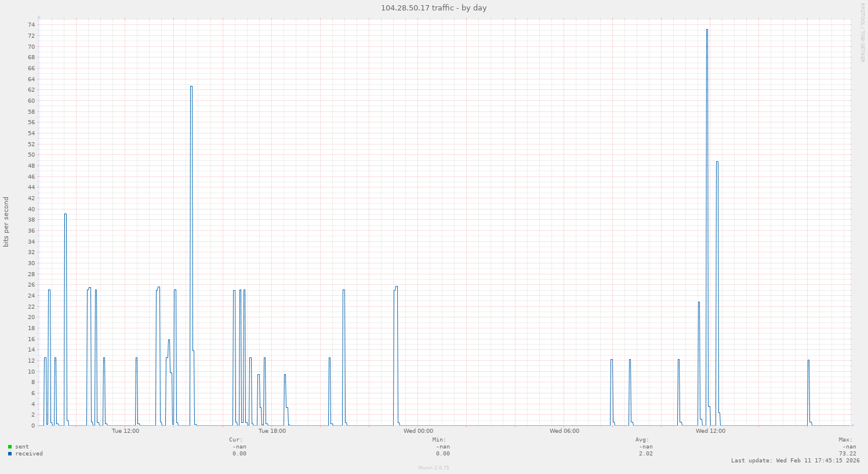Click the green sent legend swatch
The image size is (868, 474).
(10, 447)
